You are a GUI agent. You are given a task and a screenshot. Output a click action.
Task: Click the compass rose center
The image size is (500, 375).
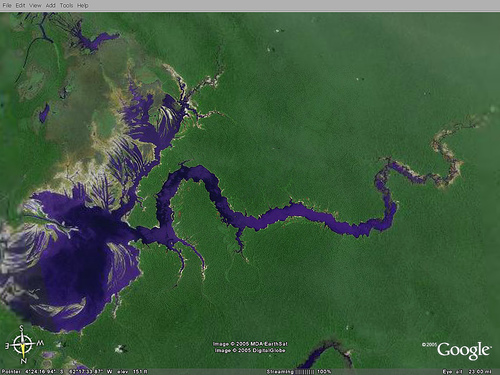pyautogui.click(x=23, y=344)
